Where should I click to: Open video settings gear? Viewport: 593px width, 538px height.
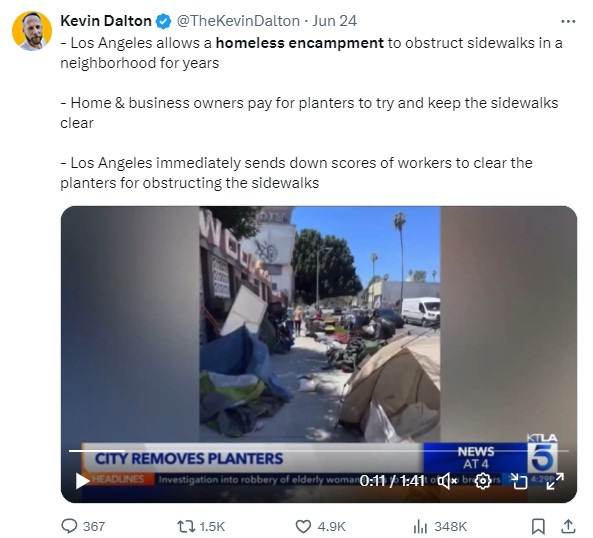(x=483, y=481)
